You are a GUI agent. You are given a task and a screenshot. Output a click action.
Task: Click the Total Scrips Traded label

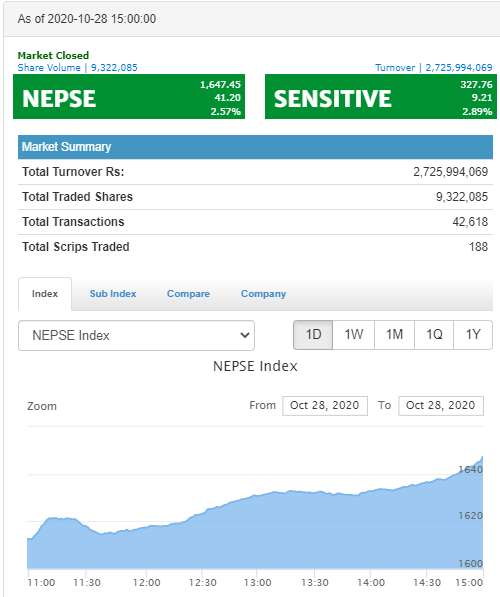click(x=76, y=247)
